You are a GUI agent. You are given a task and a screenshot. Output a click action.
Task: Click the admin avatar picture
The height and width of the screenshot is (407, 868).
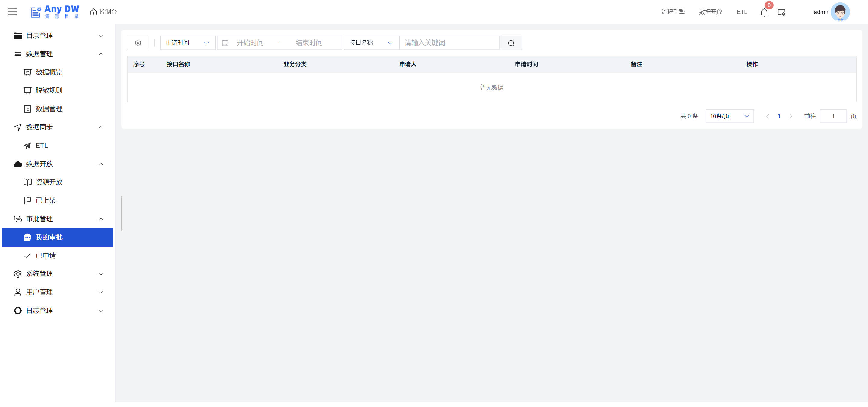840,12
